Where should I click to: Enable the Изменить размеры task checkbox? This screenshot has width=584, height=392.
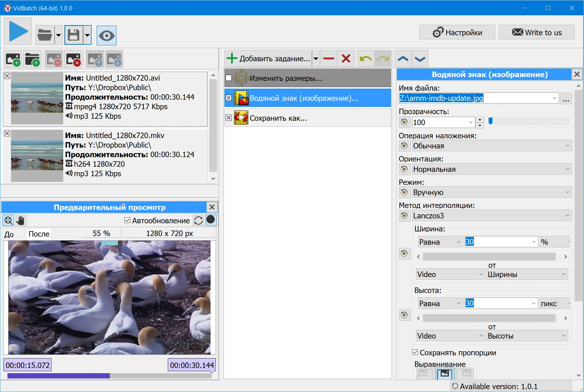coord(229,78)
